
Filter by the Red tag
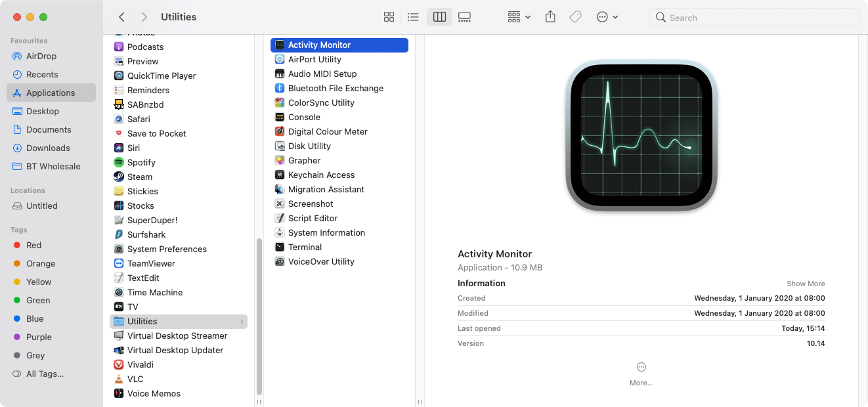(x=51, y=245)
